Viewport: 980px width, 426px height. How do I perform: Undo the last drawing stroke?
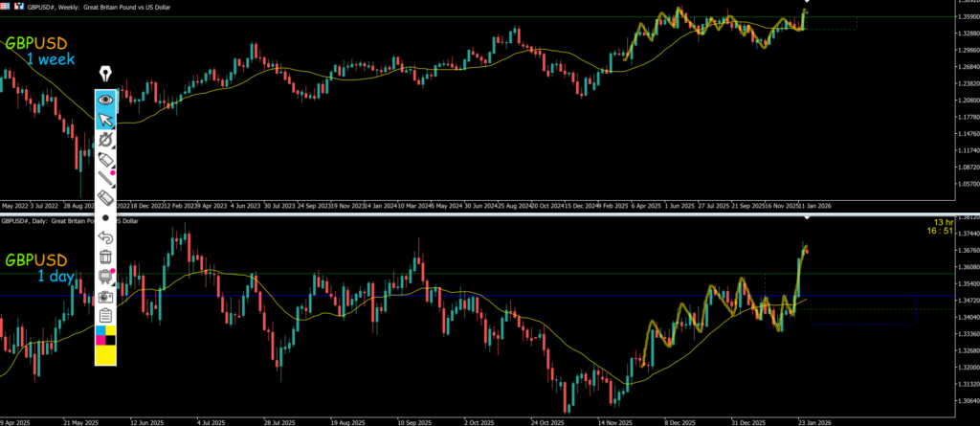pos(105,237)
